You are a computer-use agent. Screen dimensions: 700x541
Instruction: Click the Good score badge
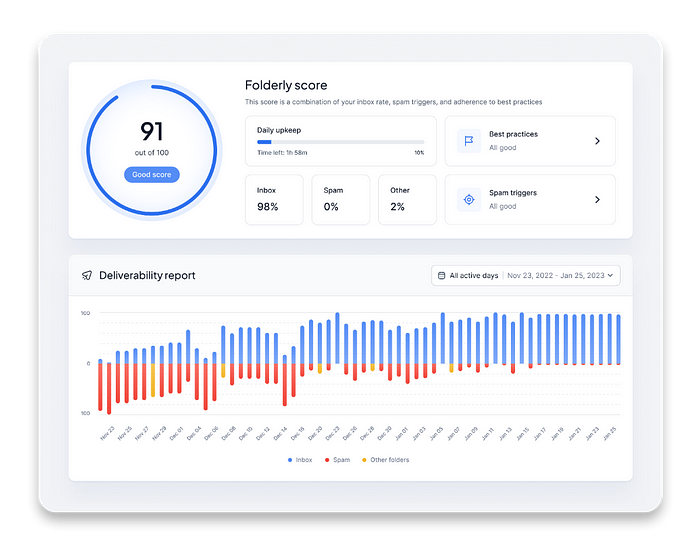(152, 175)
